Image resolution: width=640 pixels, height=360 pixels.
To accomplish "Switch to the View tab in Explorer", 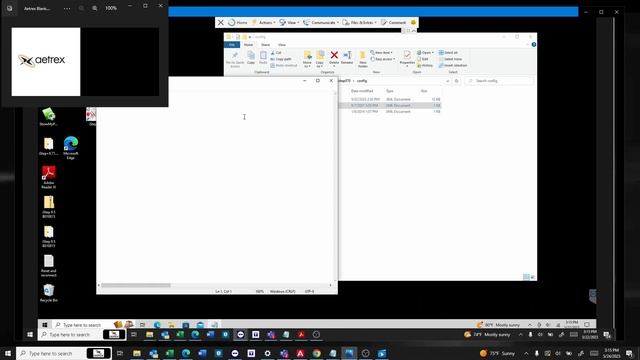I will pyautogui.click(x=282, y=44).
